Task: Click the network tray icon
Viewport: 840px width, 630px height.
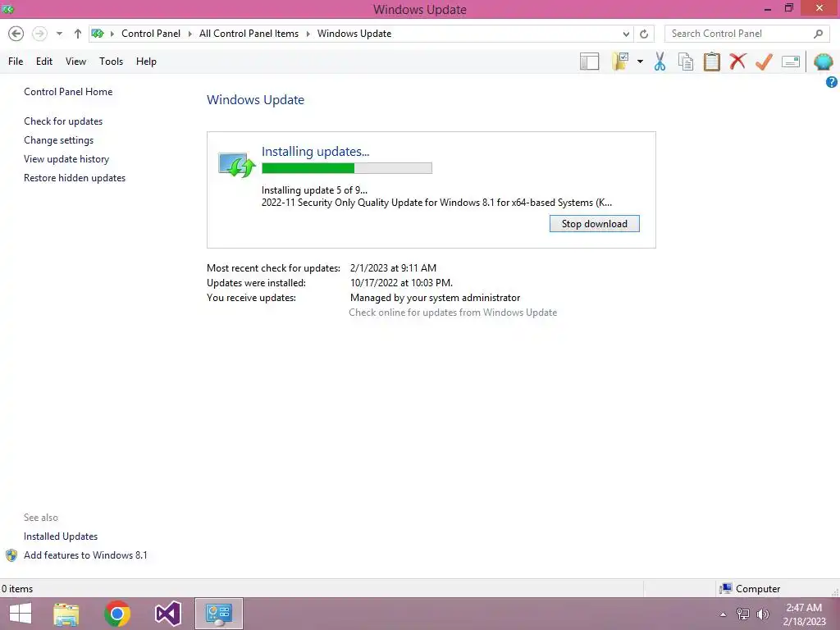Action: 743,614
